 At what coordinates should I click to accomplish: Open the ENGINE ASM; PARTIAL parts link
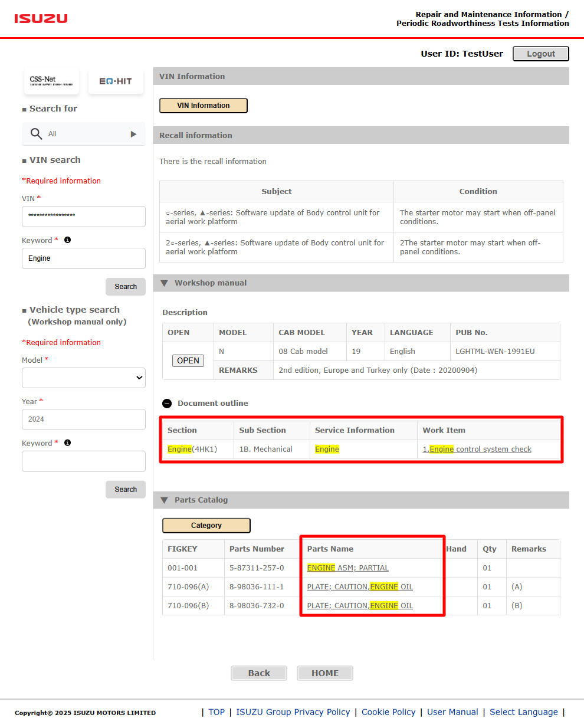tap(347, 568)
